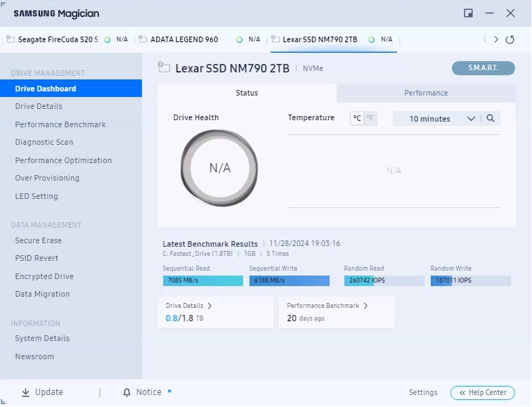
Task: Click the Update download icon
Action: coord(25,392)
